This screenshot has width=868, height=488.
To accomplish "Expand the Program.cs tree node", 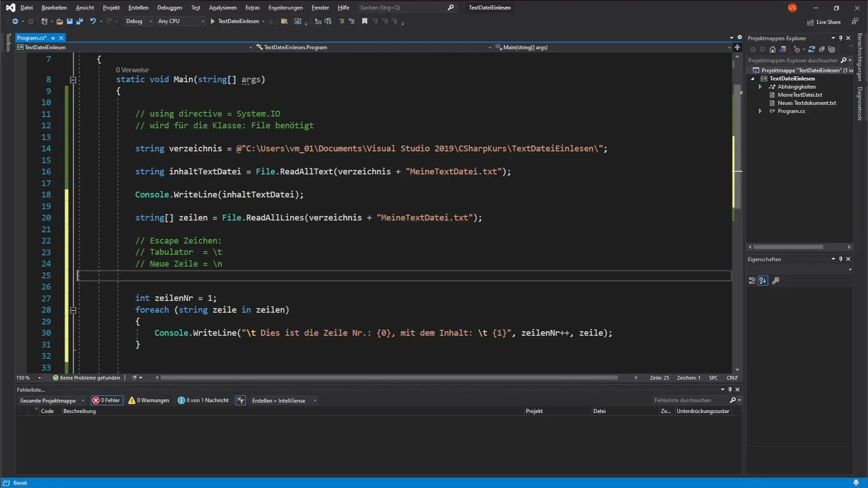I will pos(760,111).
